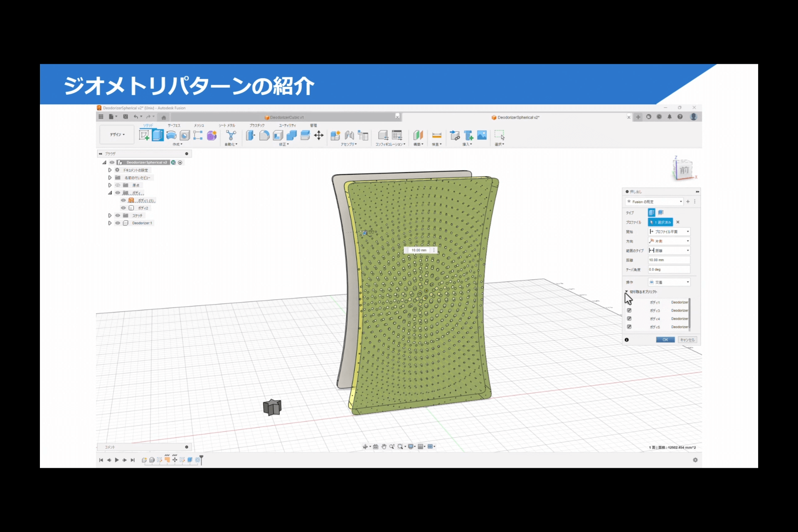
Task: Switch to the サーフェス tab
Action: tap(174, 126)
